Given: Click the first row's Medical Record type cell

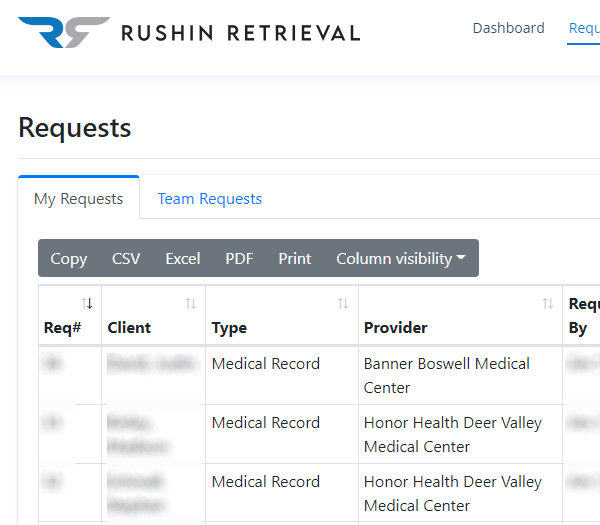Looking at the screenshot, I should point(266,364).
